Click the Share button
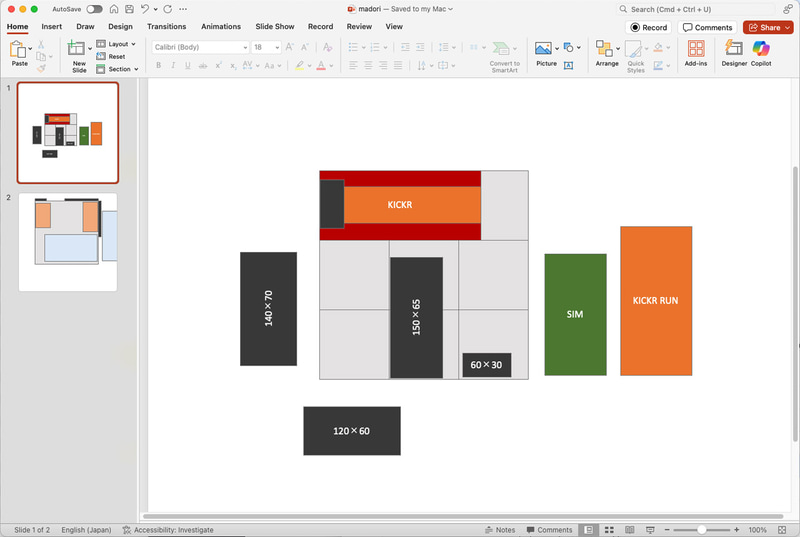Screen dimensions: 800x537 (x=767, y=28)
